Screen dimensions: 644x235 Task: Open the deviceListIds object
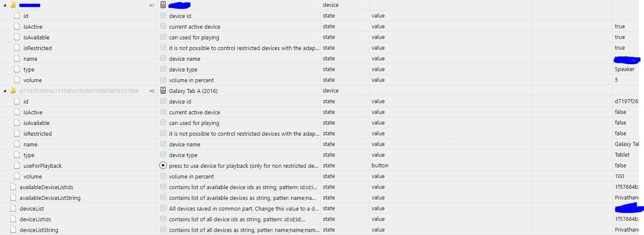36,219
